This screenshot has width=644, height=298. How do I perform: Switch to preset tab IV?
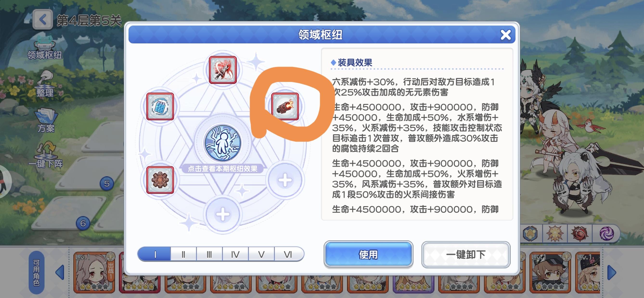[x=235, y=254]
